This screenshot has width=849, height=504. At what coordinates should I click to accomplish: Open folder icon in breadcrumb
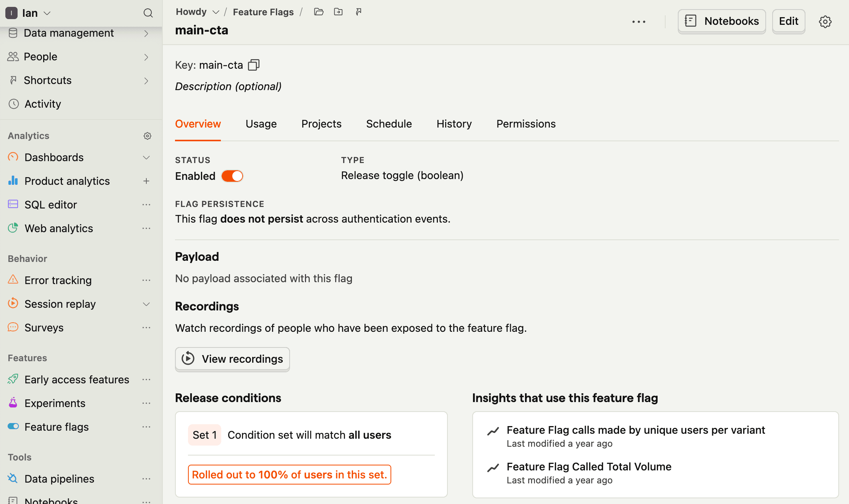(x=319, y=12)
